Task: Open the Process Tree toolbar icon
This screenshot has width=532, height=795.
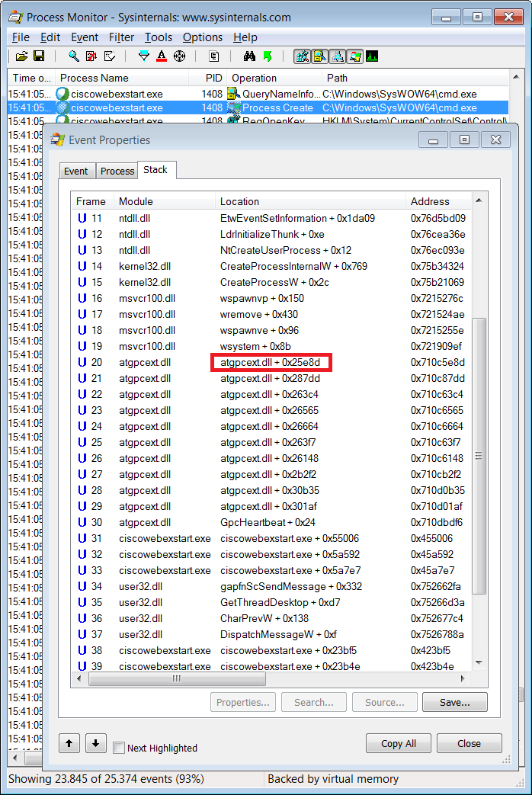Action: pyautogui.click(x=214, y=56)
